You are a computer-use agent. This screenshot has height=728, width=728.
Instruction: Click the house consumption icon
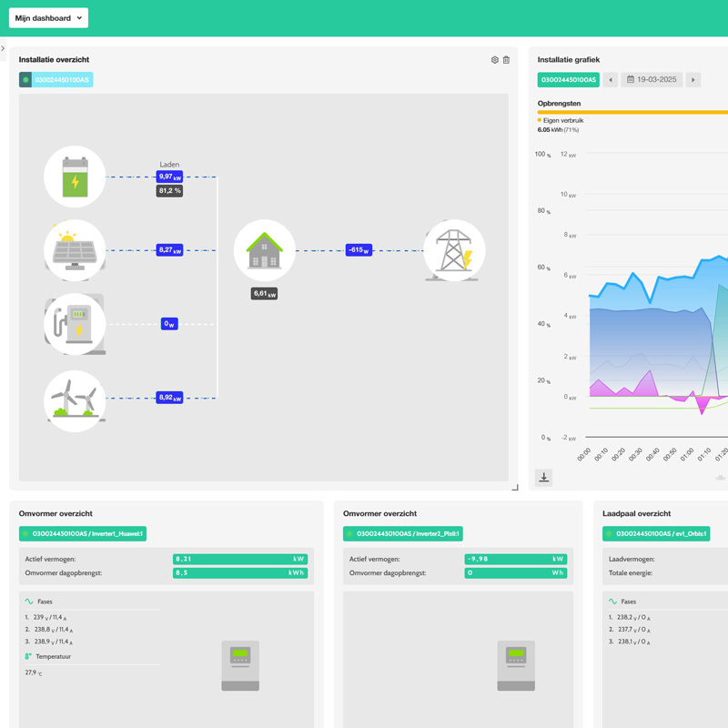point(264,250)
